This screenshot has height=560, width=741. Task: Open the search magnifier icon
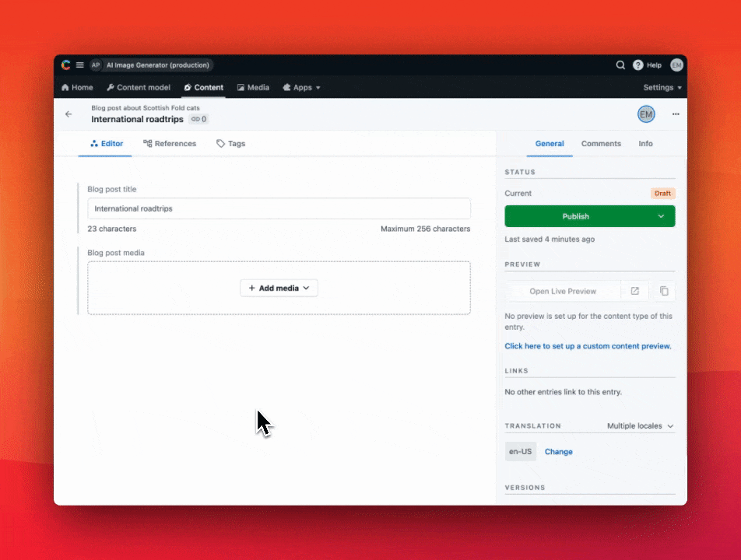tap(620, 65)
